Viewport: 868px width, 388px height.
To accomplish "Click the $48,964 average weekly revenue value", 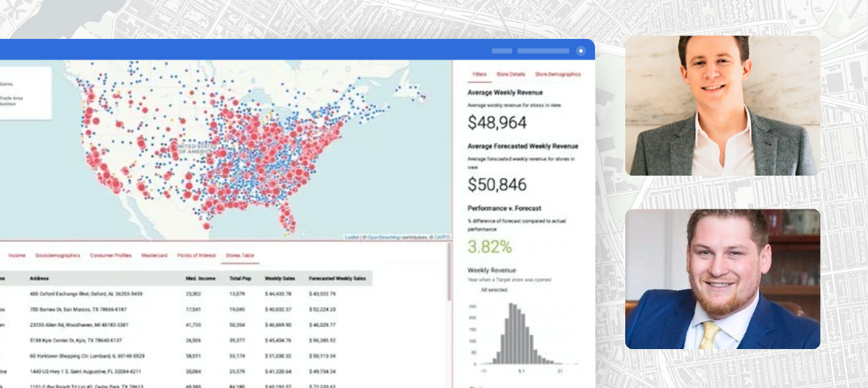I will [x=497, y=122].
